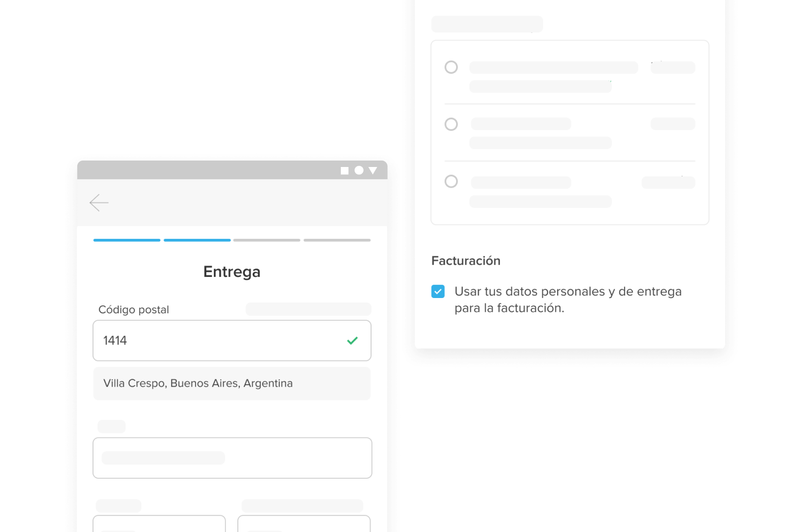Click the second blue progress step bar
Image resolution: width=802 pixels, height=532 pixels.
[197, 240]
